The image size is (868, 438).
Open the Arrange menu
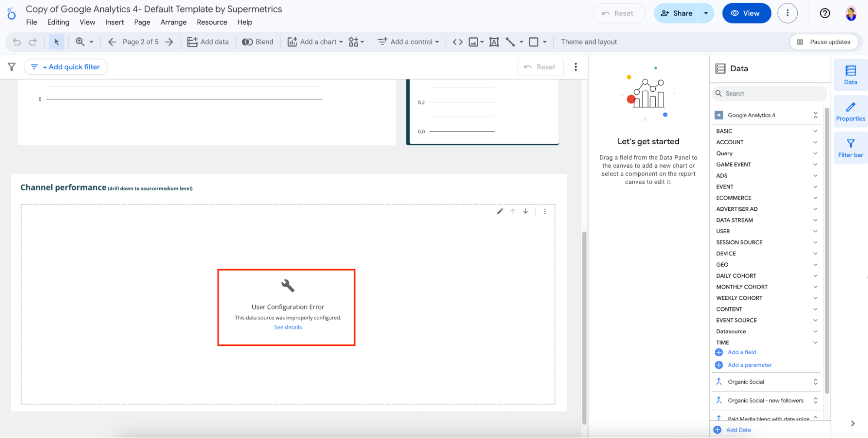pyautogui.click(x=173, y=22)
